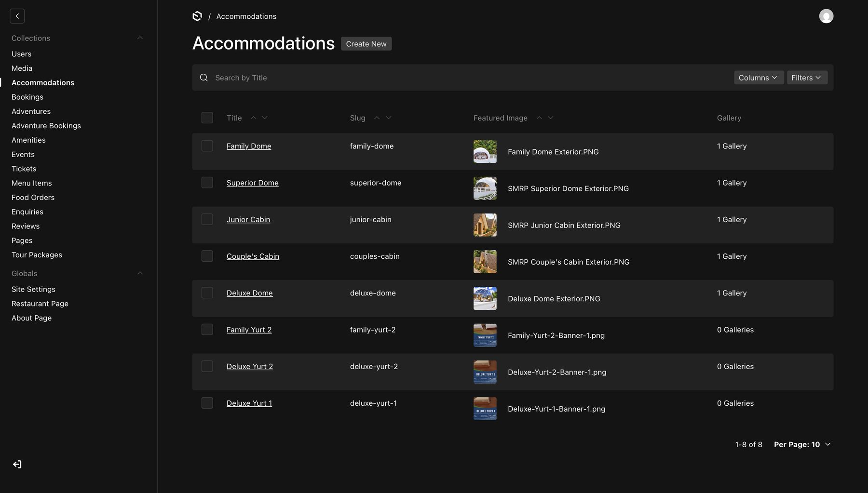Open the Restaurant Page global
The width and height of the screenshot is (868, 493).
[x=40, y=304]
